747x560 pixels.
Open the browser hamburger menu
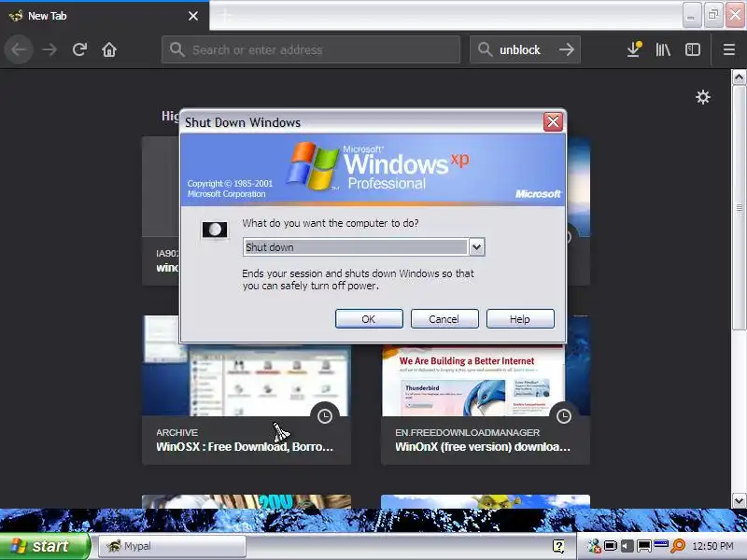pos(729,49)
